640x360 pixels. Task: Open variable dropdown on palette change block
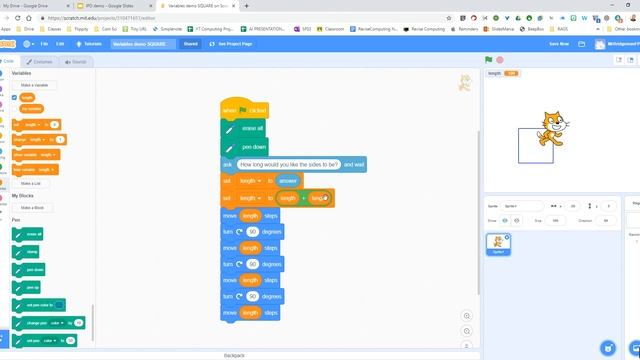[37, 140]
